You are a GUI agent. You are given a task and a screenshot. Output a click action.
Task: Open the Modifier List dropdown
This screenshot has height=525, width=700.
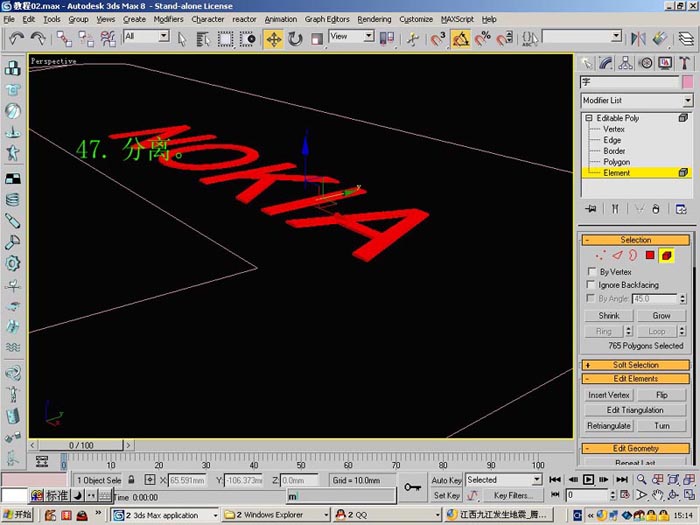[637, 100]
